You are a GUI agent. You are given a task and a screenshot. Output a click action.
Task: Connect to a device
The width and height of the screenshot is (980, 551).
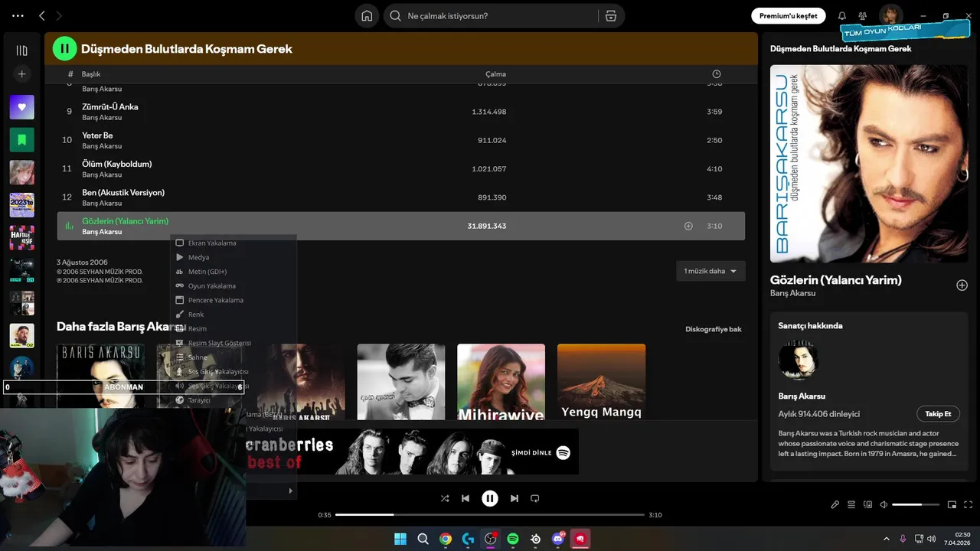[867, 505]
